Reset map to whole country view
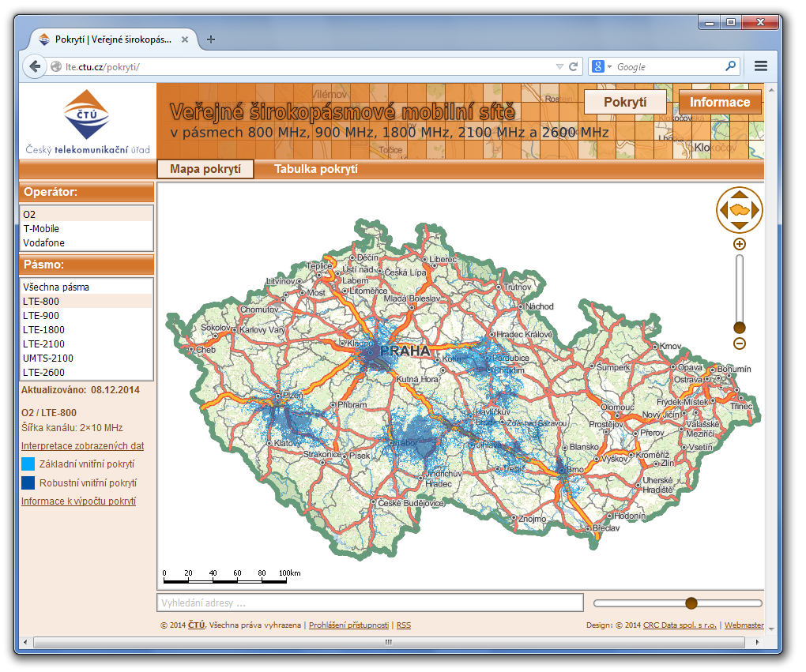806x672 pixels. pyautogui.click(x=739, y=210)
